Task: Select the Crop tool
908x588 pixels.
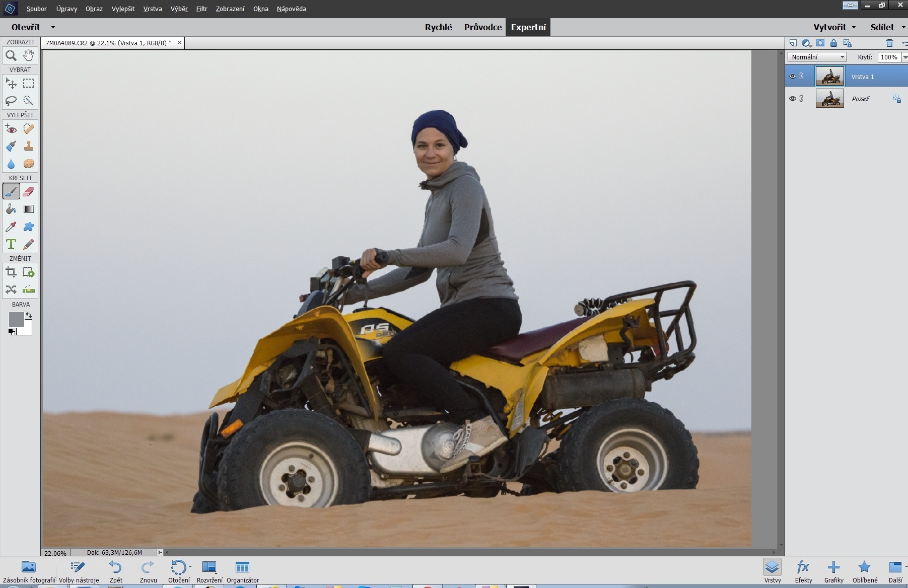Action: pos(11,273)
